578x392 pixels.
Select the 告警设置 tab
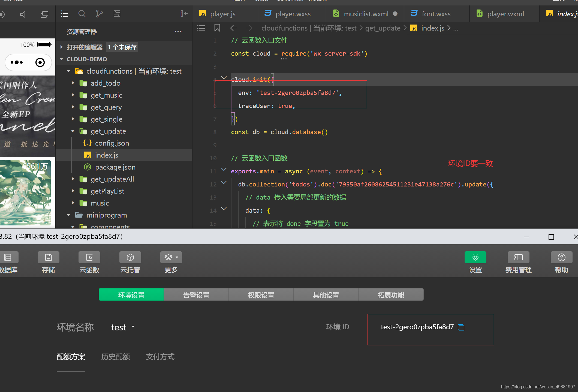[x=196, y=295]
